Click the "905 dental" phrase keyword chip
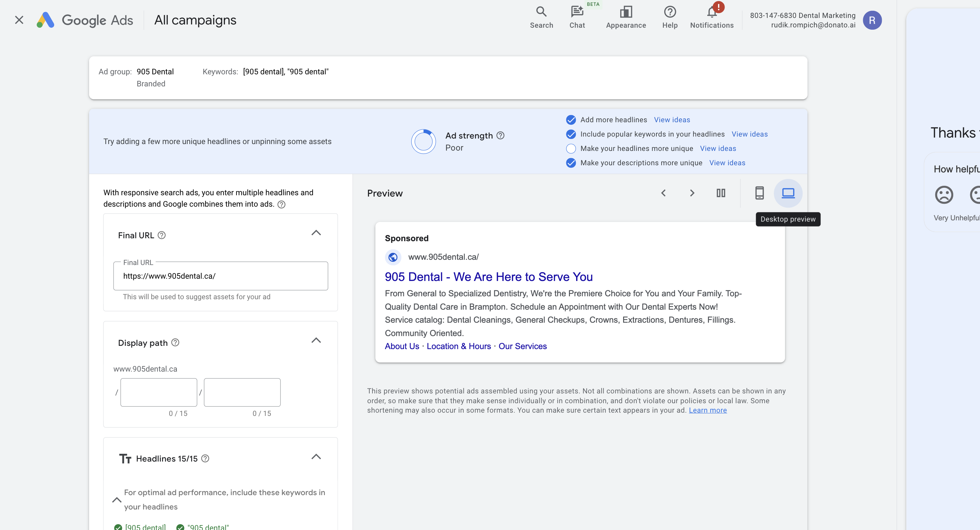The height and width of the screenshot is (530, 980). click(x=202, y=527)
